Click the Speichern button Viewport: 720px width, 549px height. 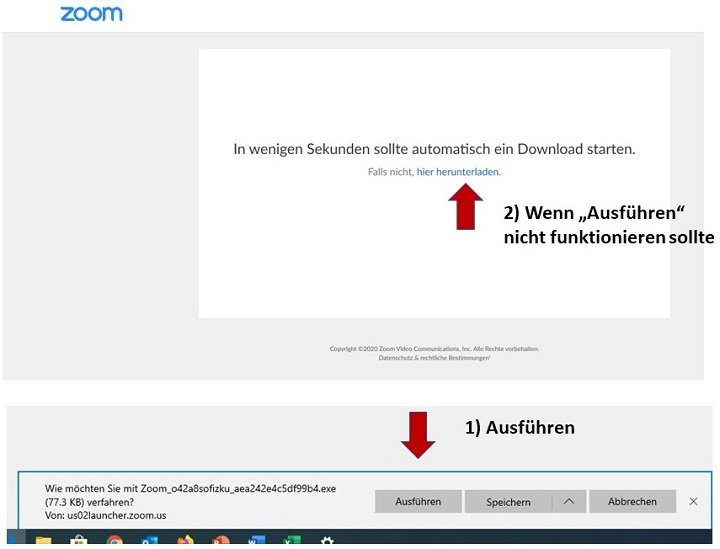[x=508, y=502]
